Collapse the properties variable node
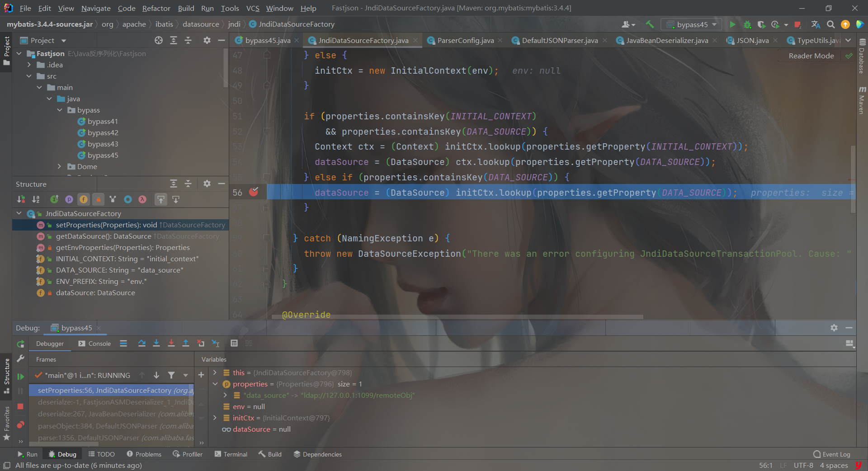This screenshot has height=471, width=868. (x=215, y=384)
